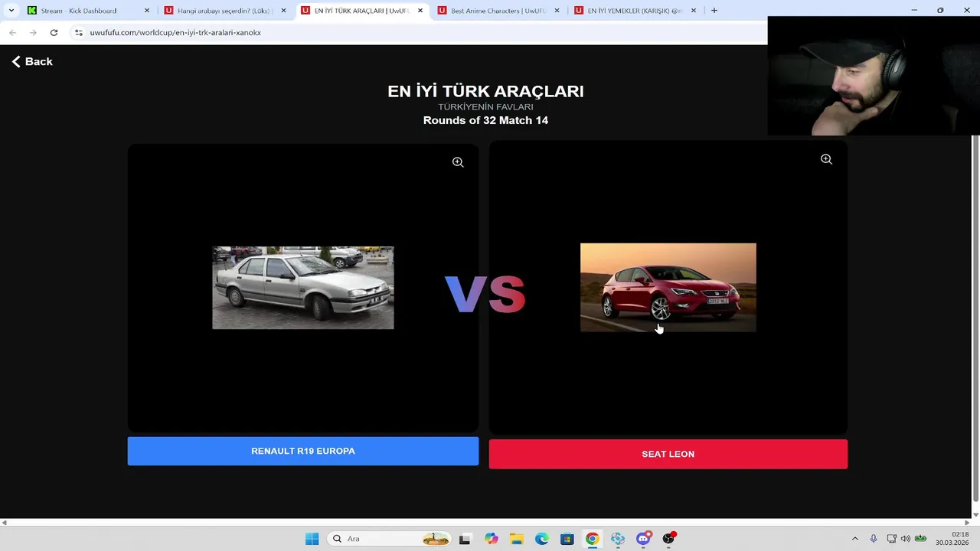Focus the address bar URL

(175, 33)
